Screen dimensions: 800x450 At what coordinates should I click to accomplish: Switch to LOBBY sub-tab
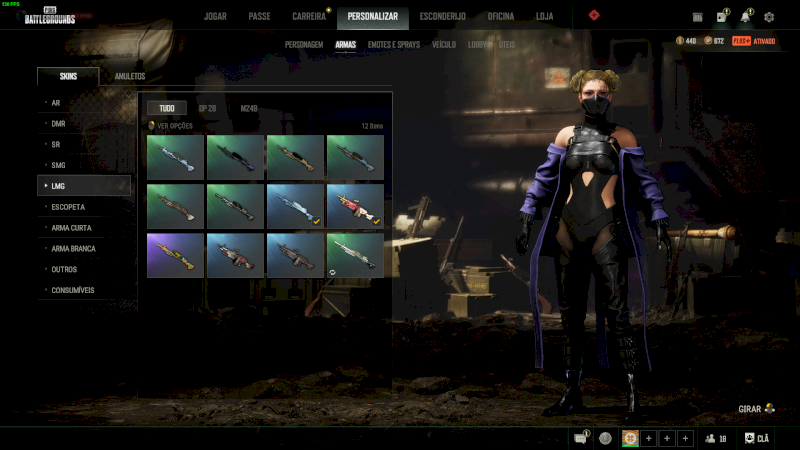pos(477,45)
